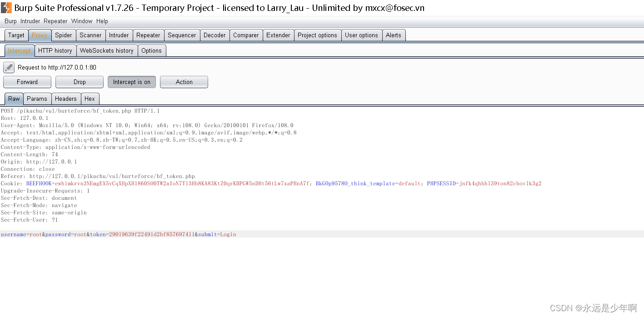Switch to the Params view tab
The image size is (644, 317).
[x=37, y=99]
